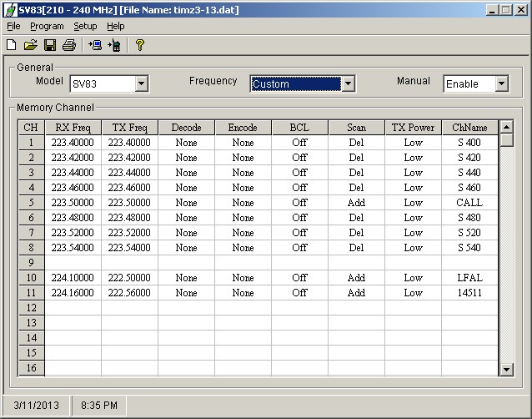The width and height of the screenshot is (532, 419).
Task: Click the write-to-radio icon
Action: pyautogui.click(x=114, y=45)
